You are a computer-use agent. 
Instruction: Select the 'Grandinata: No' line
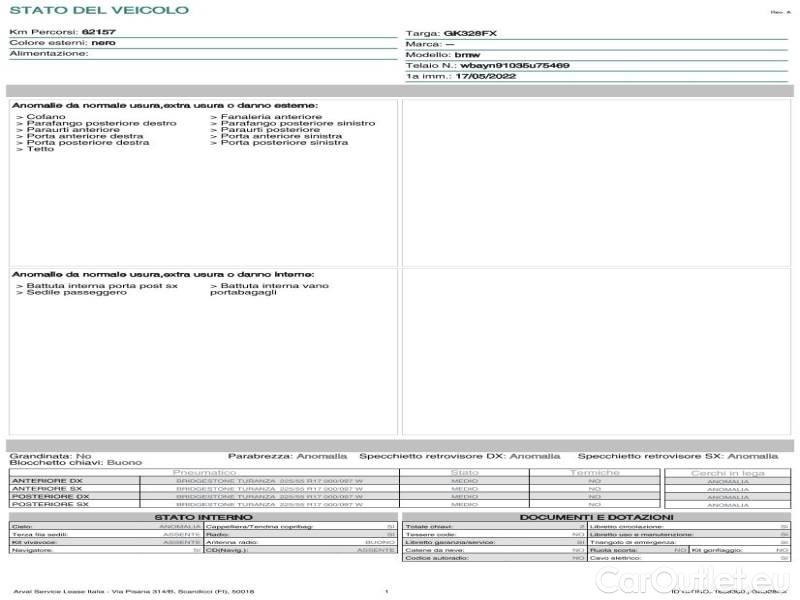[51, 456]
